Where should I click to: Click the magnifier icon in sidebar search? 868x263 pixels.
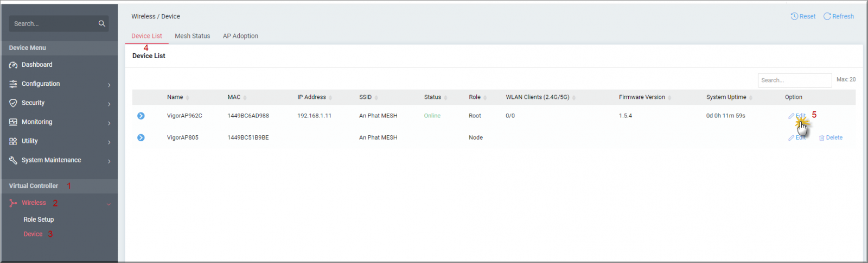pos(101,23)
